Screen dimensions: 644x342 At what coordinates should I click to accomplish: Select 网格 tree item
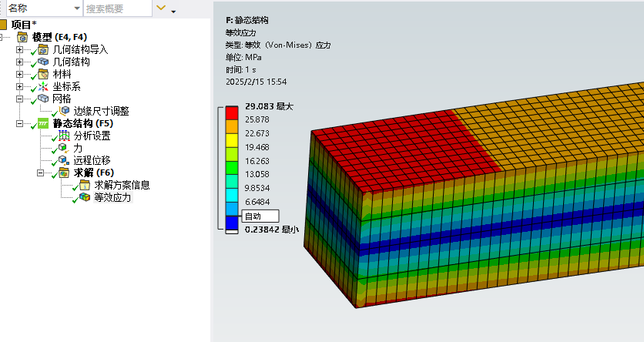tap(62, 99)
